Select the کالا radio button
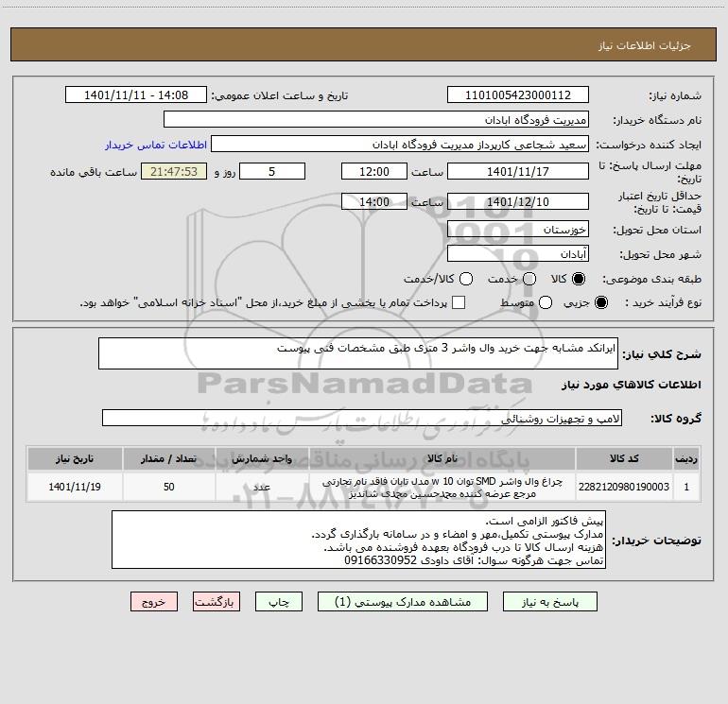The width and height of the screenshot is (728, 704). tap(579, 279)
